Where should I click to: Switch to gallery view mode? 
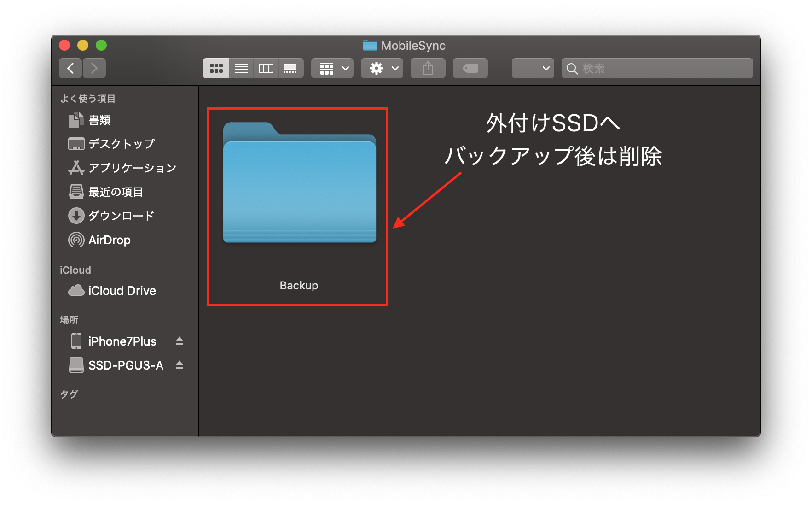290,68
